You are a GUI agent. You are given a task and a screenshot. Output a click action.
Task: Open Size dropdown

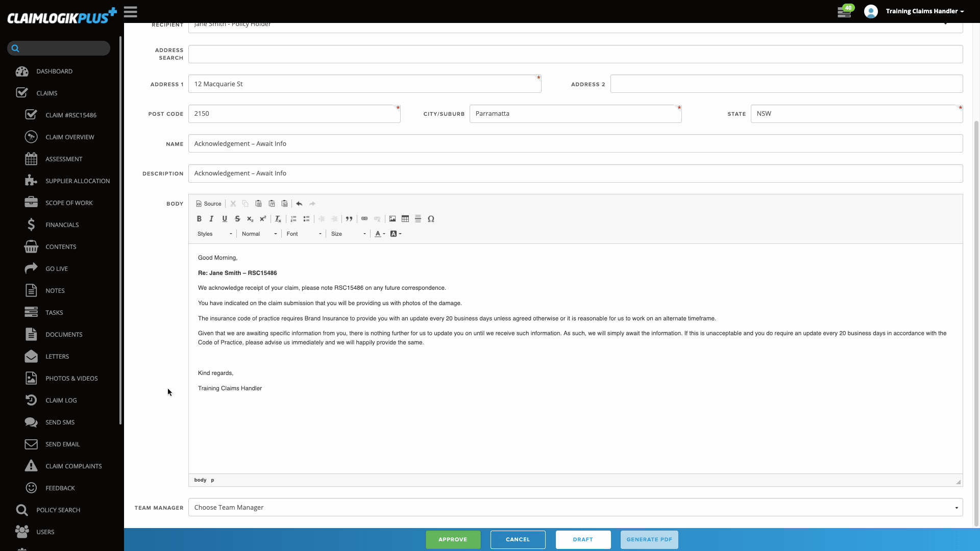(x=349, y=234)
